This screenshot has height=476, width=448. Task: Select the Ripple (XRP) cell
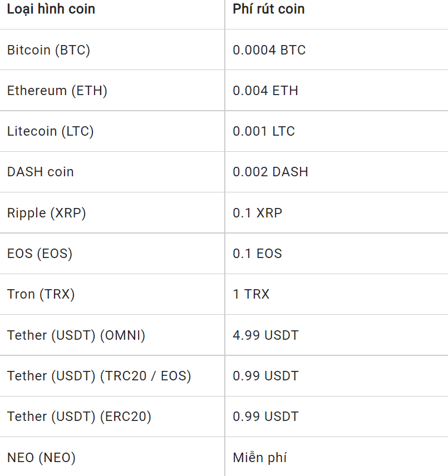click(x=47, y=213)
